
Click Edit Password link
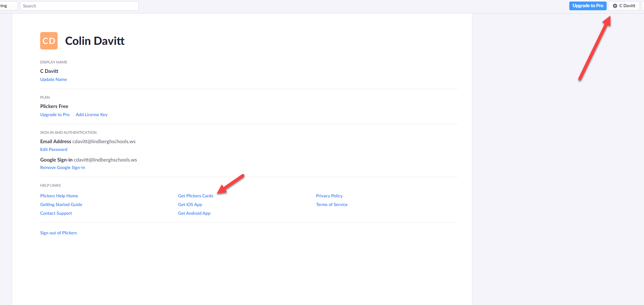(x=54, y=149)
